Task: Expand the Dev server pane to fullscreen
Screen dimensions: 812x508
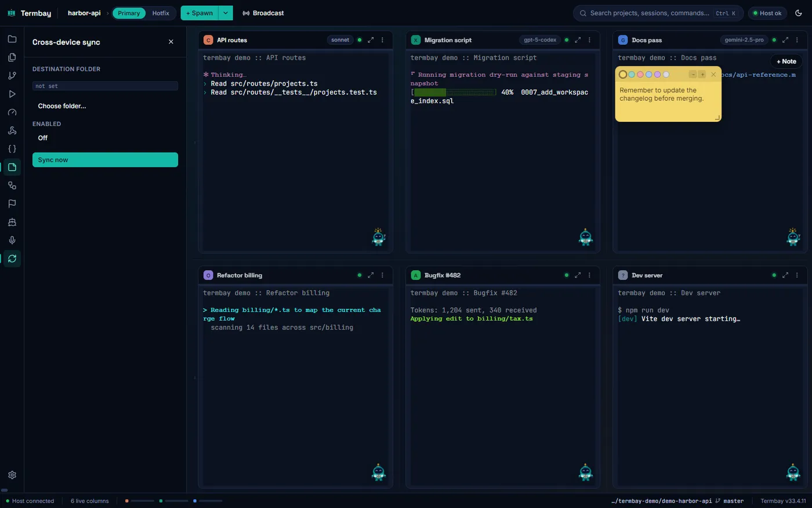Action: click(785, 275)
